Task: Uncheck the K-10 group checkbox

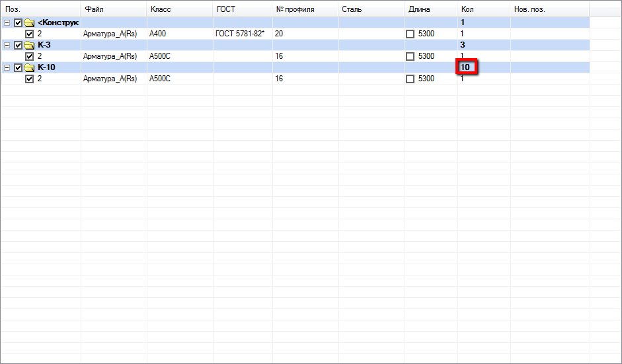Action: click(18, 67)
